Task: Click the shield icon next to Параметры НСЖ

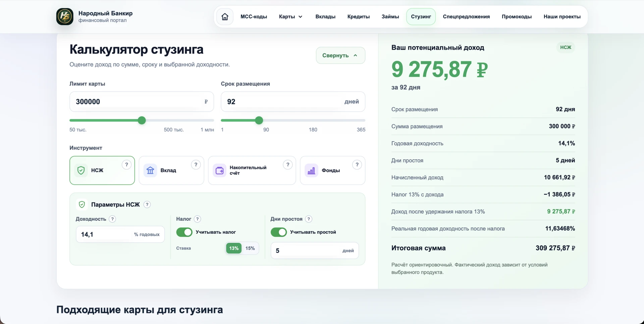Action: click(x=82, y=205)
